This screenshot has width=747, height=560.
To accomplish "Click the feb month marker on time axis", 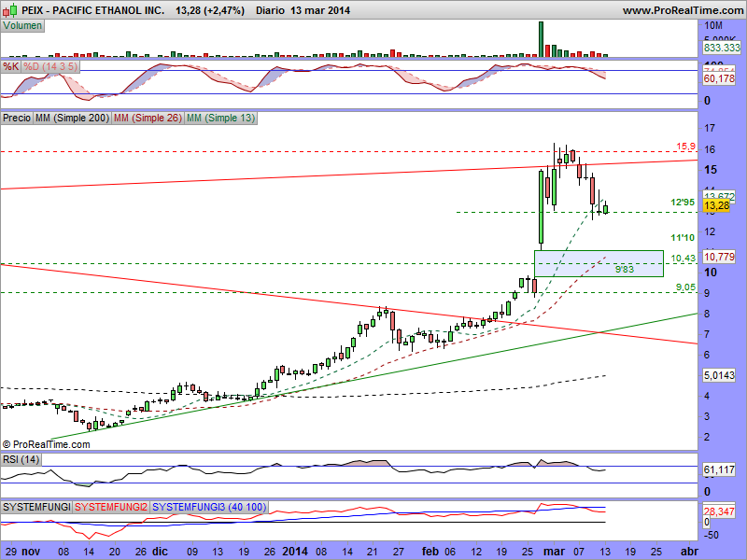I will 430,552.
